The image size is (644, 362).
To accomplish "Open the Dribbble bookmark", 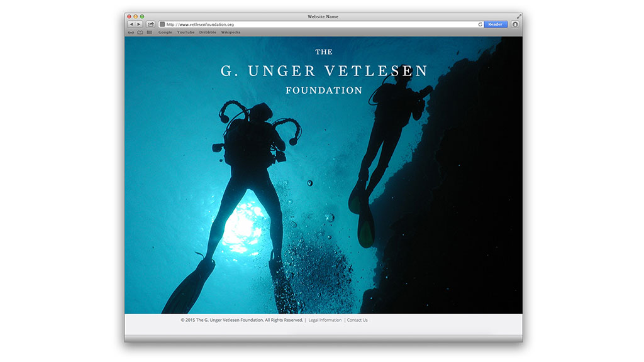I will (207, 32).
